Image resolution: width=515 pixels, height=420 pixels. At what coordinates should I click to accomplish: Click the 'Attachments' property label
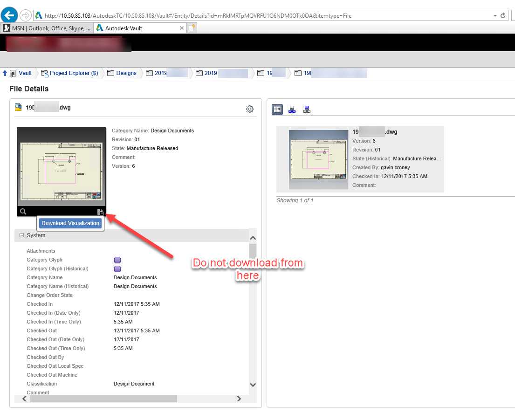41,251
